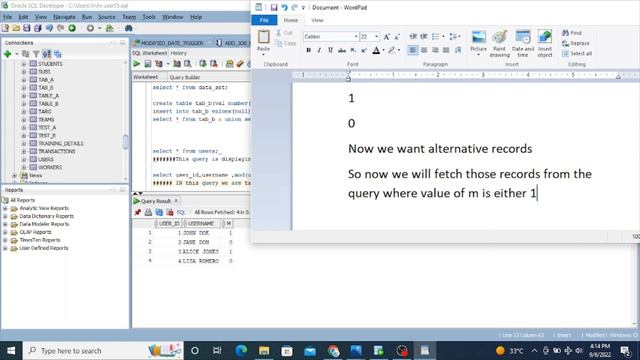
Task: Click the Superscript button in WordPad
Action: pos(364,50)
